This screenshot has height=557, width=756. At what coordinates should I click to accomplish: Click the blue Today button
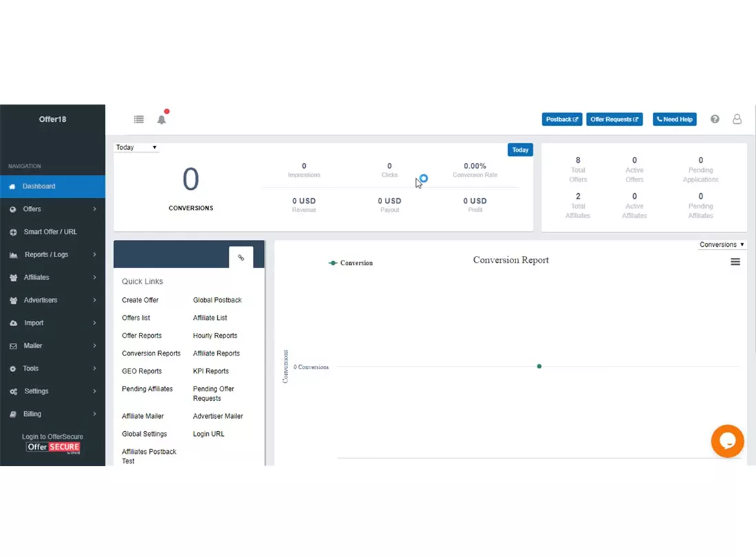520,150
